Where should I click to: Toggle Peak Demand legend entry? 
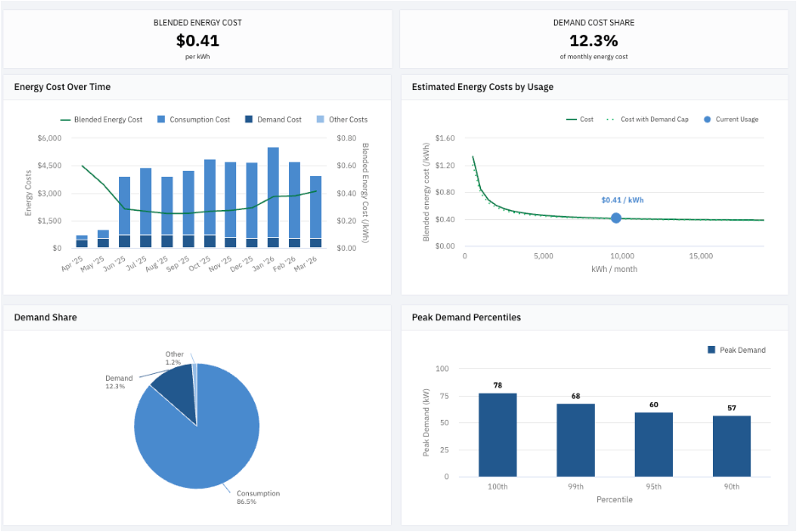pyautogui.click(x=737, y=350)
